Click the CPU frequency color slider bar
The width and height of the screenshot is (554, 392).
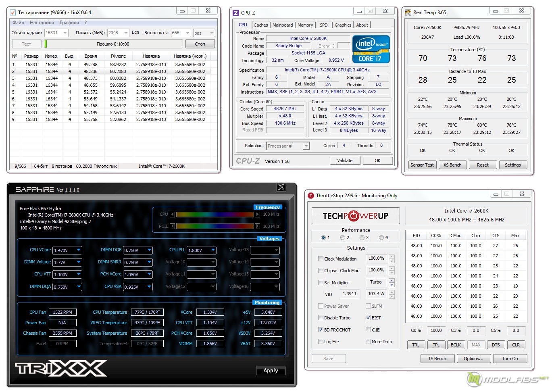[215, 215]
